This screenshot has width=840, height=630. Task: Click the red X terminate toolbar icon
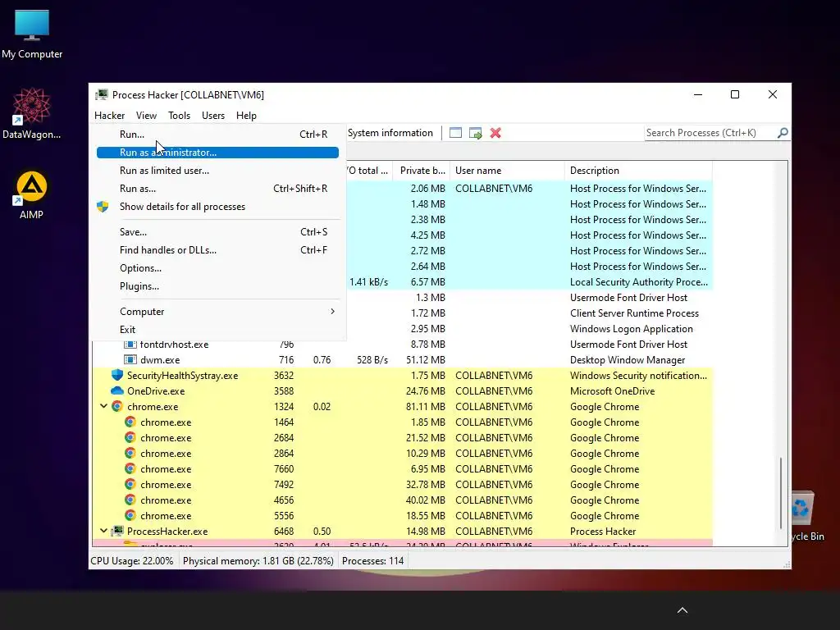pos(495,133)
